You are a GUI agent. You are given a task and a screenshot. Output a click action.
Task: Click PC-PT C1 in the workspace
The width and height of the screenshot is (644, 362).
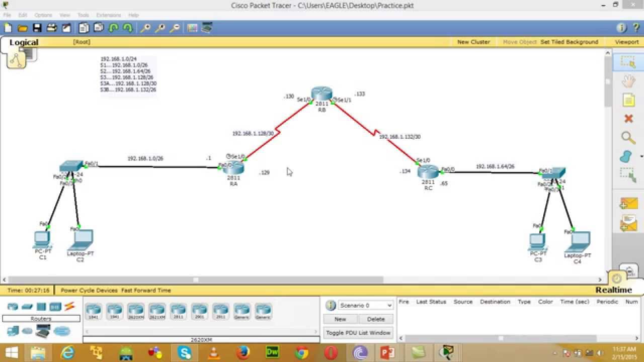click(42, 239)
